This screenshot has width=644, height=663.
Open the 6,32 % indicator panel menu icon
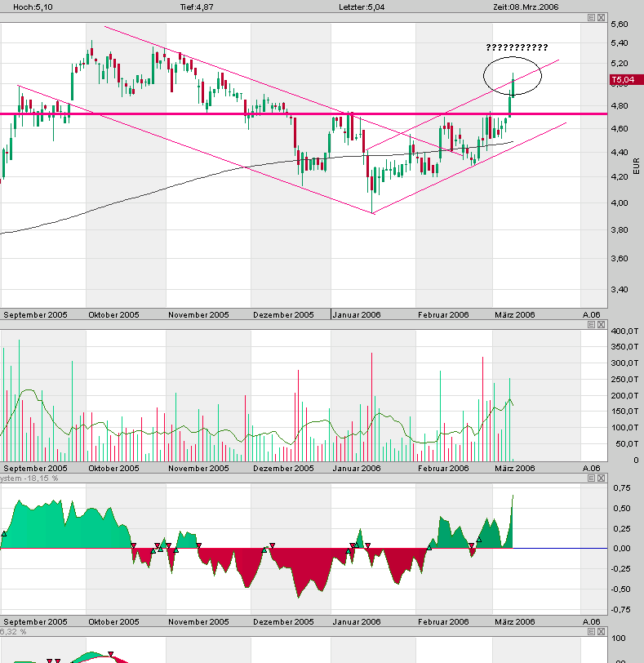pyautogui.click(x=591, y=631)
